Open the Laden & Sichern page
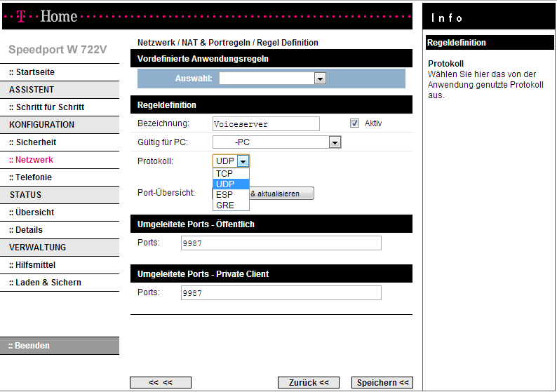The width and height of the screenshot is (557, 392). coord(45,283)
